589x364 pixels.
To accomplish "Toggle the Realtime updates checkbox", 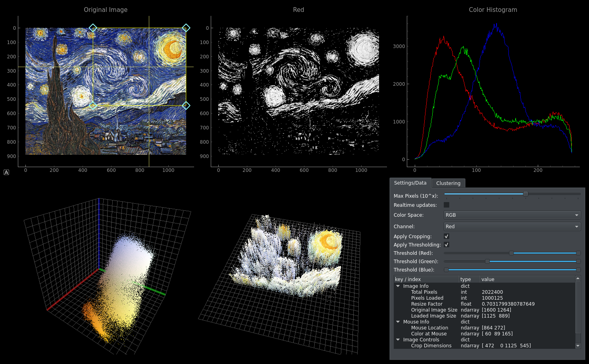I will click(x=447, y=205).
